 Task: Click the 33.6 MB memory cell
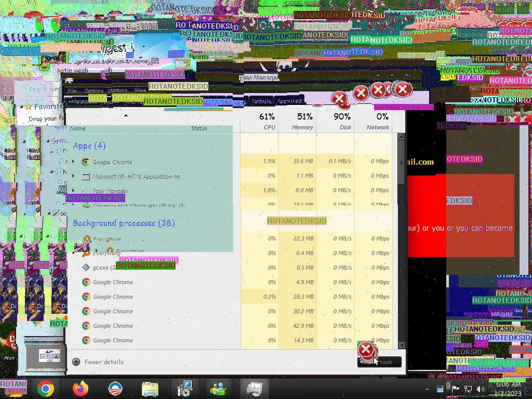click(298, 161)
